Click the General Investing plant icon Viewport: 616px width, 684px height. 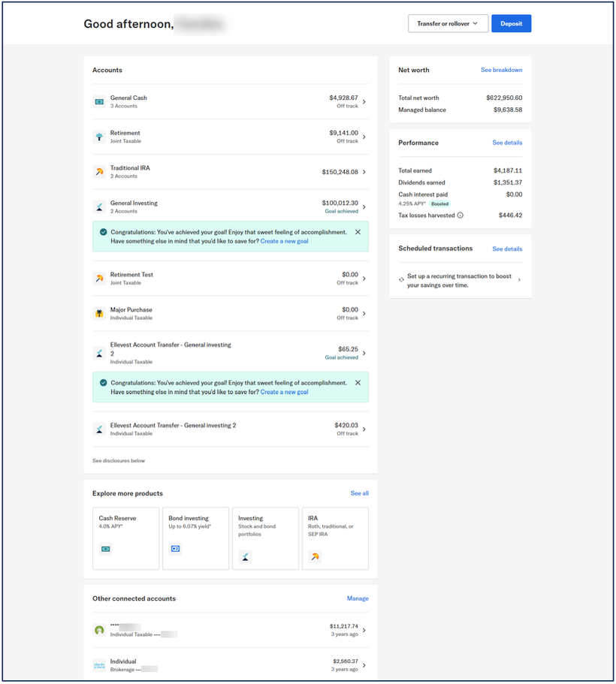click(100, 206)
